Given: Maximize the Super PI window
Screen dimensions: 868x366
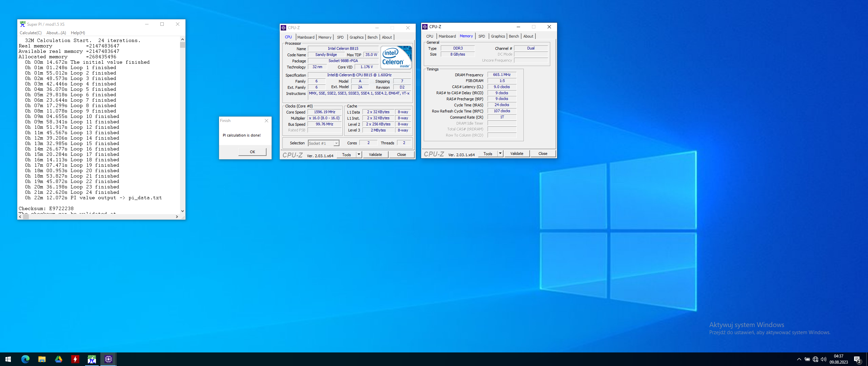Looking at the screenshot, I should point(162,24).
